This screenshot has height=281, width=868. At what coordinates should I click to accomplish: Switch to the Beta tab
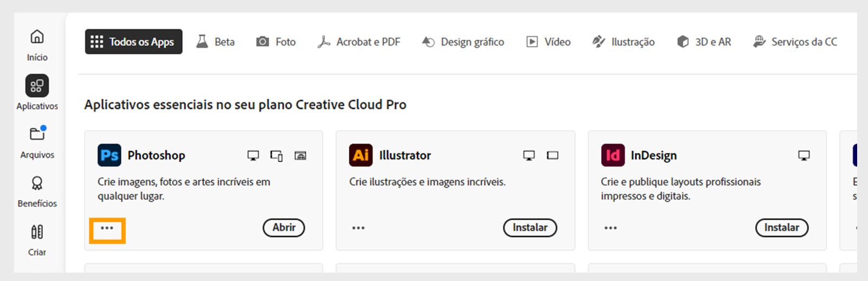pyautogui.click(x=215, y=42)
